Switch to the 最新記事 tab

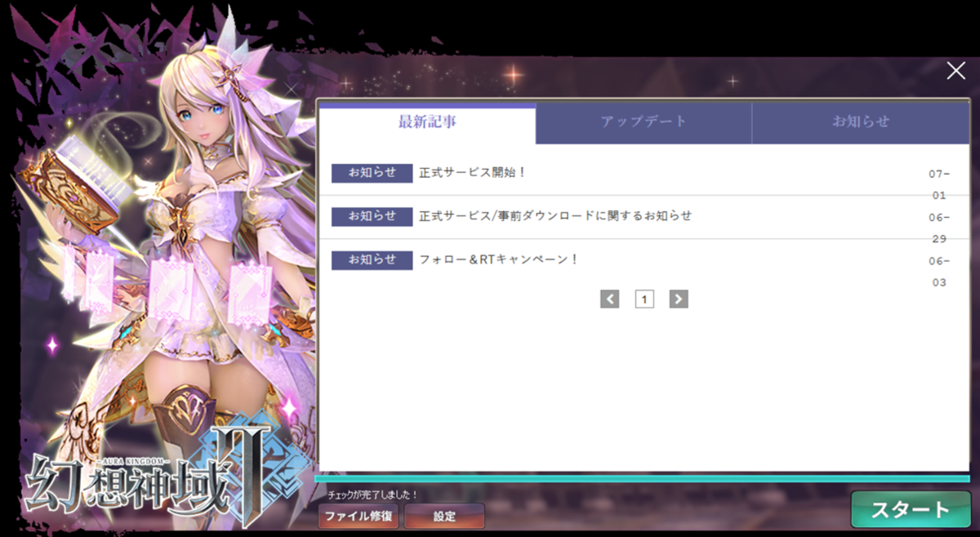(x=427, y=122)
